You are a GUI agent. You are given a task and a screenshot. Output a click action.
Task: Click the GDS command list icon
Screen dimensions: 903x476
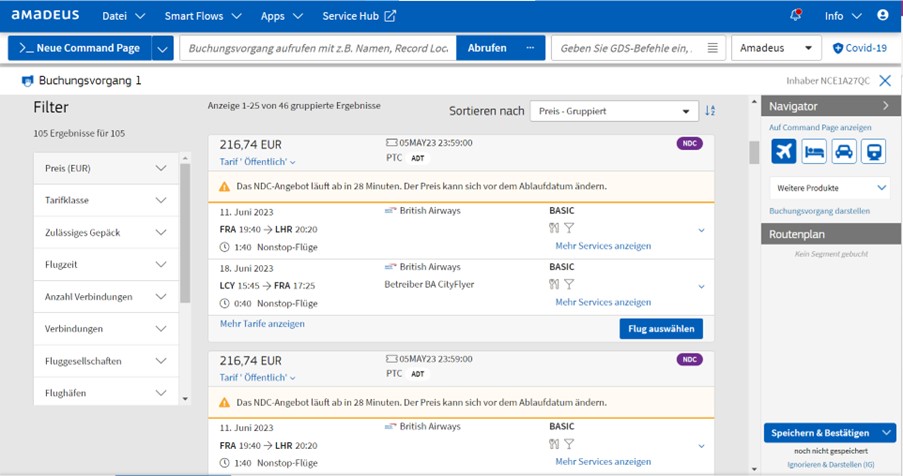(712, 48)
